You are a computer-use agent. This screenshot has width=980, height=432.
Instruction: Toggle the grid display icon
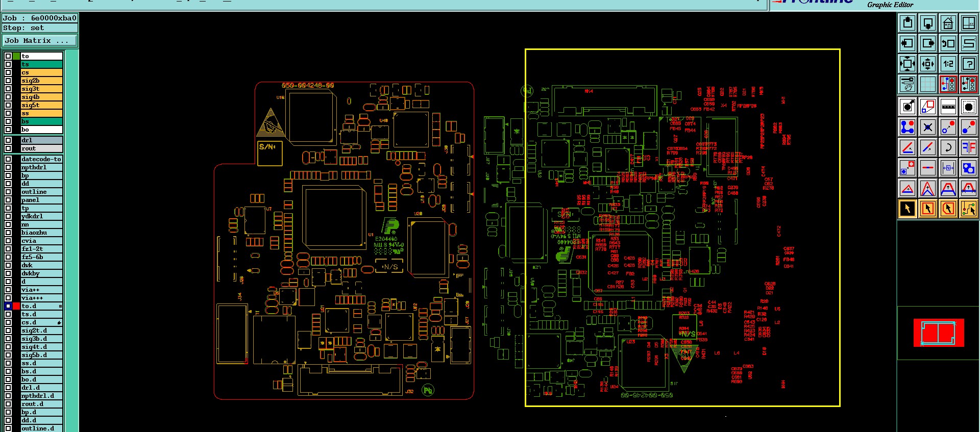pyautogui.click(x=928, y=84)
